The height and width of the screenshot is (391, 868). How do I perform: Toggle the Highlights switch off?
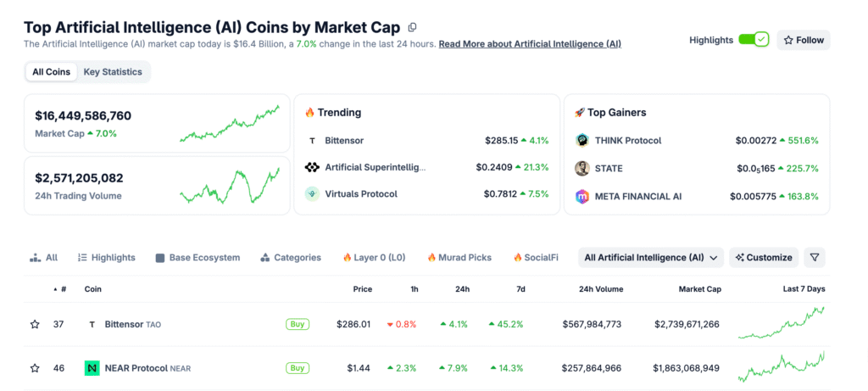click(x=753, y=40)
